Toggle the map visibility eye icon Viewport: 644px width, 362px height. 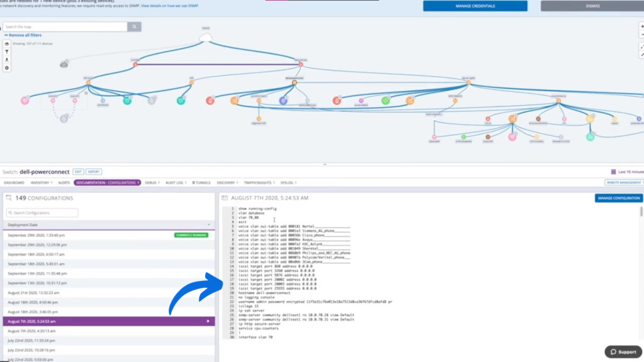click(6, 43)
